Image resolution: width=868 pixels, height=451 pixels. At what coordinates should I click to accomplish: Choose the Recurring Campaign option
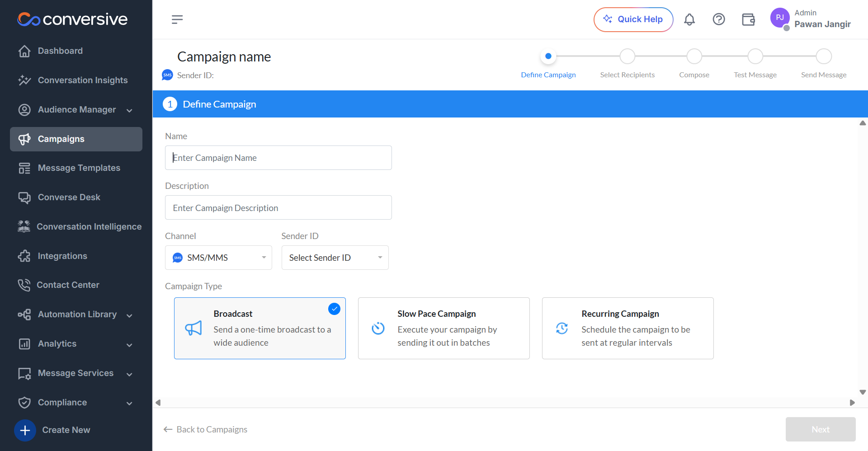(x=628, y=329)
